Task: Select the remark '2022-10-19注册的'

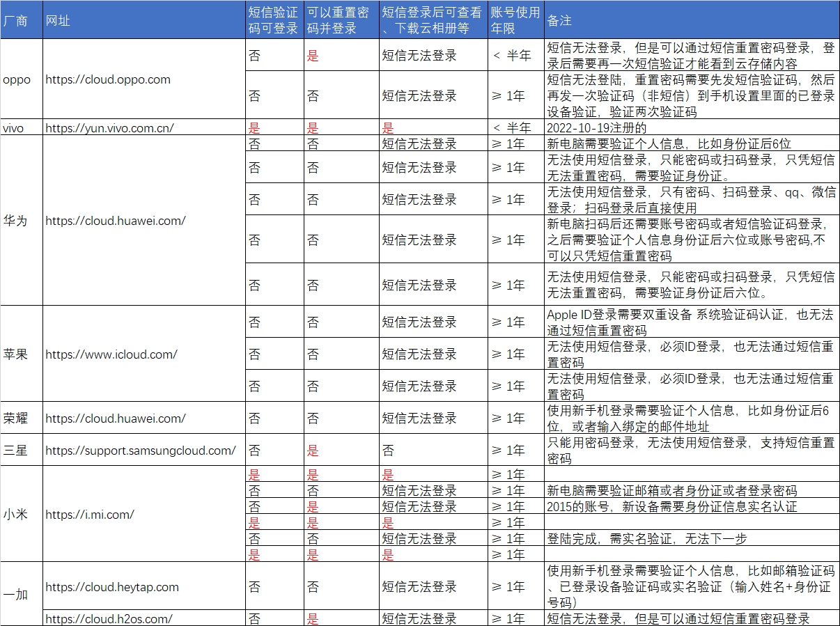Action: [x=691, y=127]
